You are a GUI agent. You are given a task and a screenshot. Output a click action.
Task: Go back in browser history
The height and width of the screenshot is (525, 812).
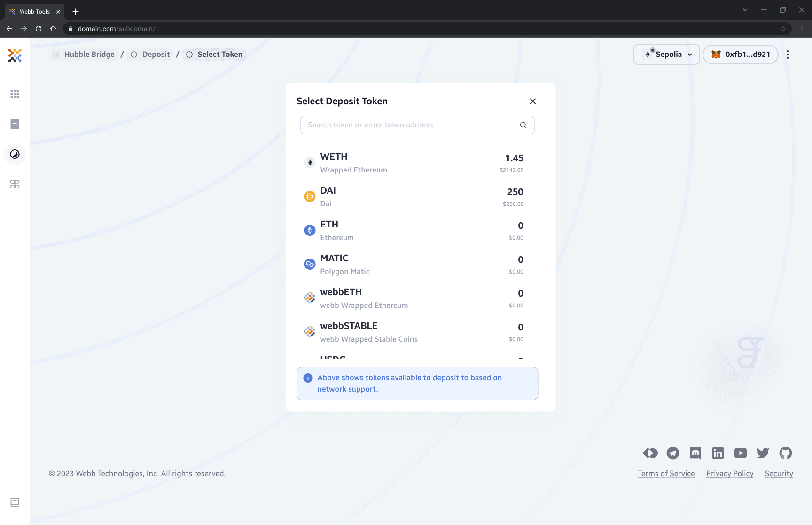coord(9,29)
